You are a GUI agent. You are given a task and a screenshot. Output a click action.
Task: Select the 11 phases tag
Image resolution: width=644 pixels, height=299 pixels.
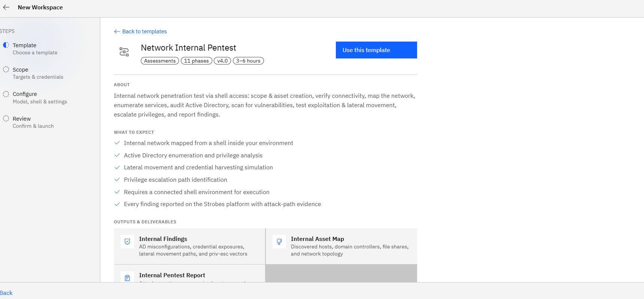pyautogui.click(x=197, y=61)
